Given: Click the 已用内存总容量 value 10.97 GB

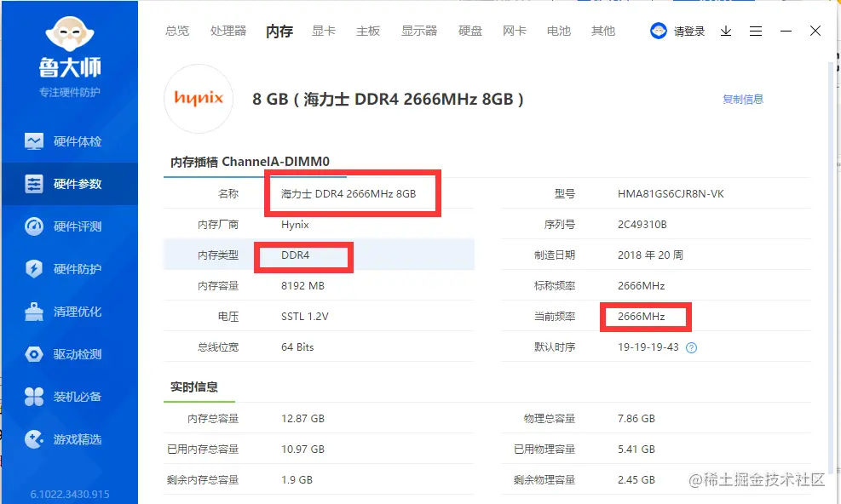Looking at the screenshot, I should click(x=302, y=450).
